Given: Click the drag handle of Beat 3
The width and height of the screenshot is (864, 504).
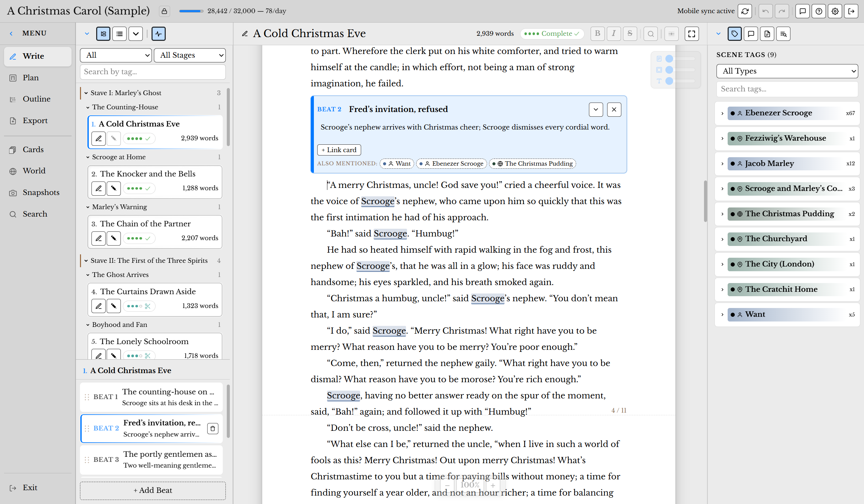Looking at the screenshot, I should click(x=87, y=460).
